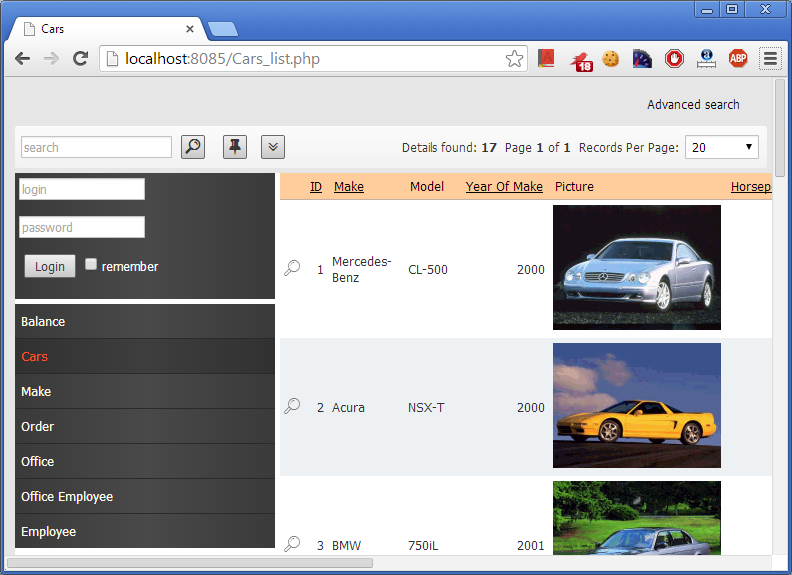Open Chrome hamburger menu
This screenshot has width=792, height=575.
click(x=770, y=59)
